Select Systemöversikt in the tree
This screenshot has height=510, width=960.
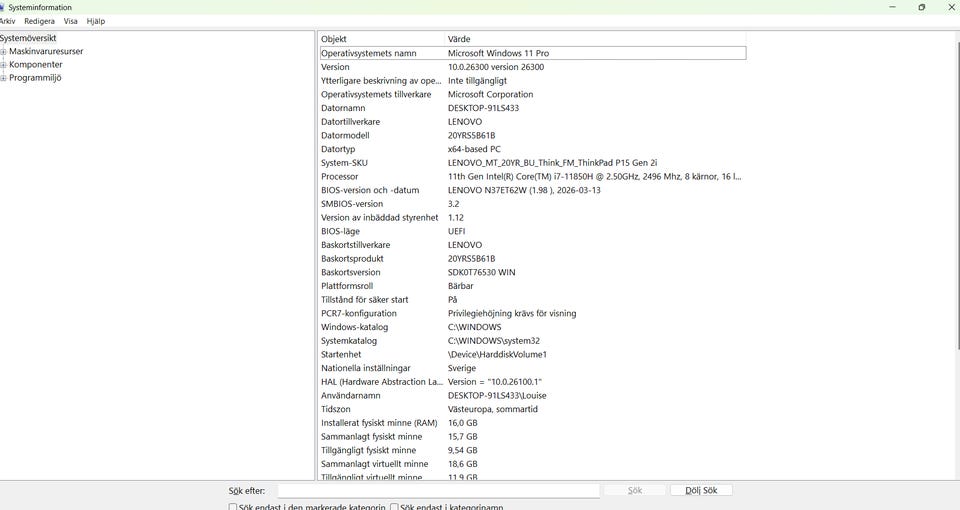(x=28, y=38)
